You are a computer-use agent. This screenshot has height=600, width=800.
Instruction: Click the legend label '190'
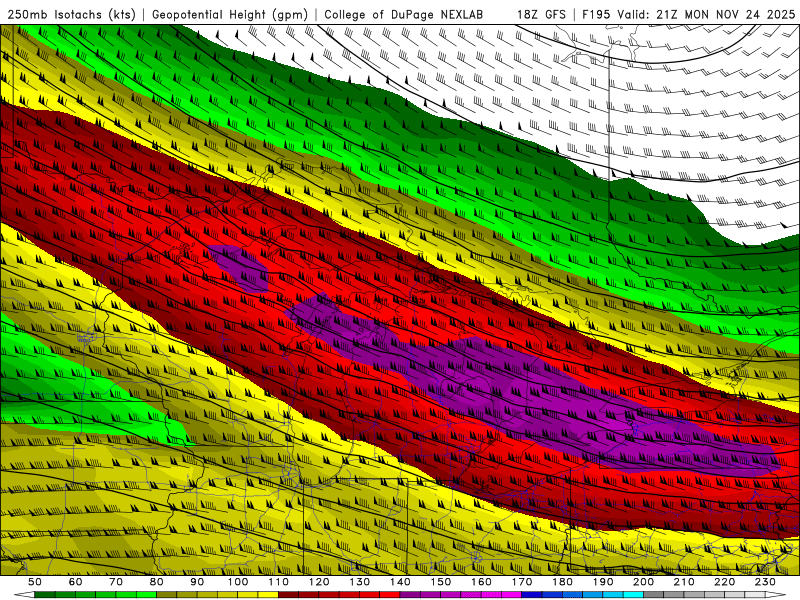point(603,582)
